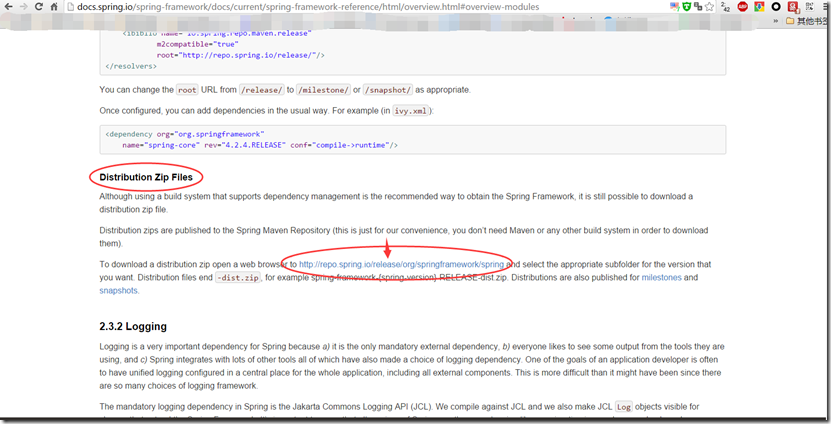
Task: Expand the hidden bookmarks chevron
Action: pos(776,21)
